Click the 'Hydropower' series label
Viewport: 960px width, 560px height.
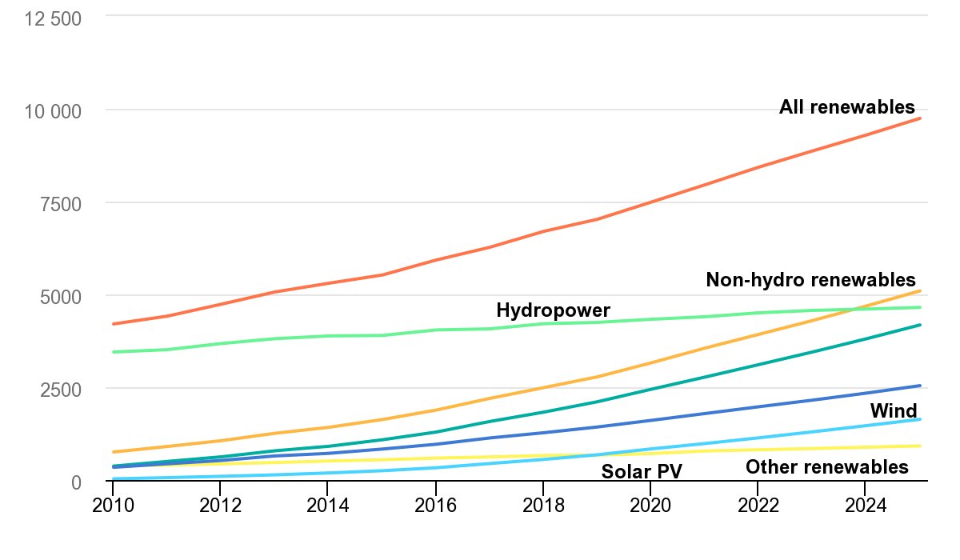(x=554, y=310)
